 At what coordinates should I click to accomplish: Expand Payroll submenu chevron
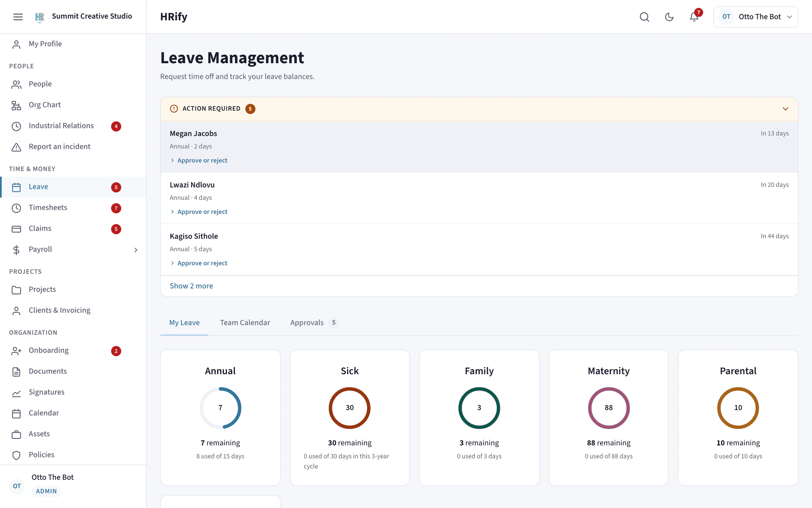coord(136,250)
